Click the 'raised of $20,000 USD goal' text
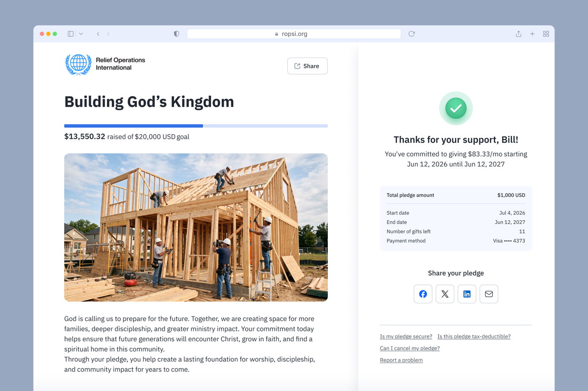The height and width of the screenshot is (391, 588). pyautogui.click(x=148, y=137)
